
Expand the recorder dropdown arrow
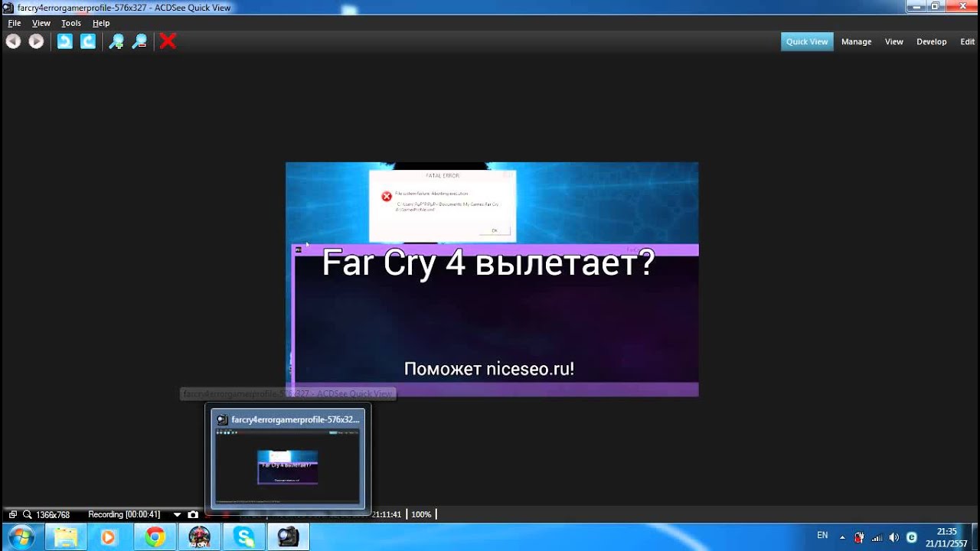pyautogui.click(x=177, y=515)
